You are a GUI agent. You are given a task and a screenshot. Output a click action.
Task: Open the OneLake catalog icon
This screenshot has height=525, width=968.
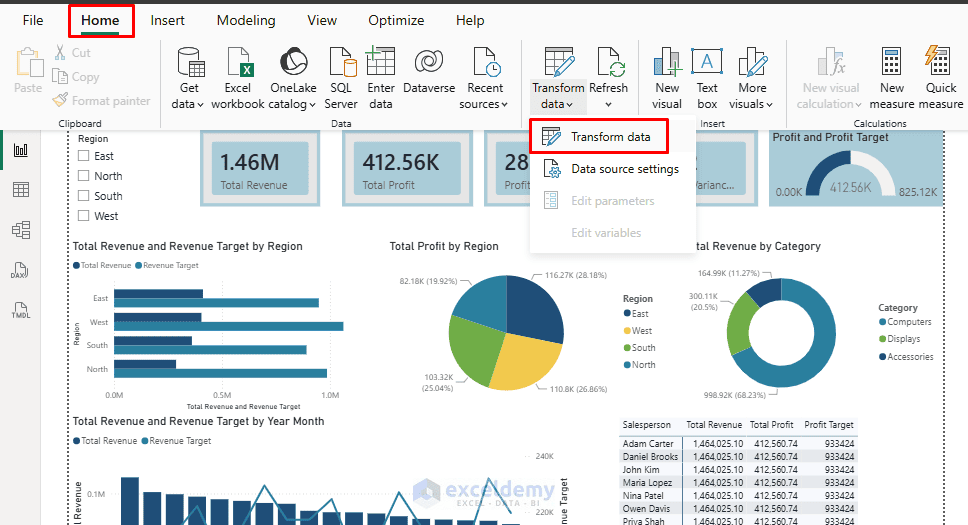[293, 62]
